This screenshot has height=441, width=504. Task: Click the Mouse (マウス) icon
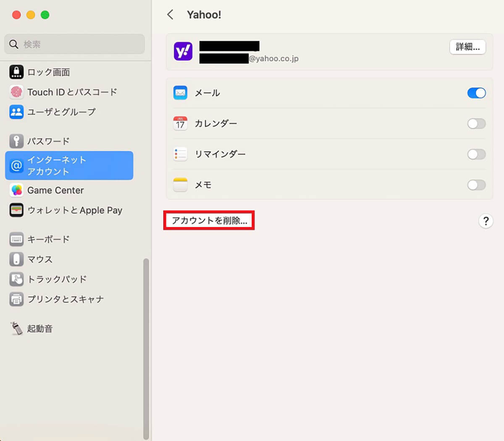[16, 259]
